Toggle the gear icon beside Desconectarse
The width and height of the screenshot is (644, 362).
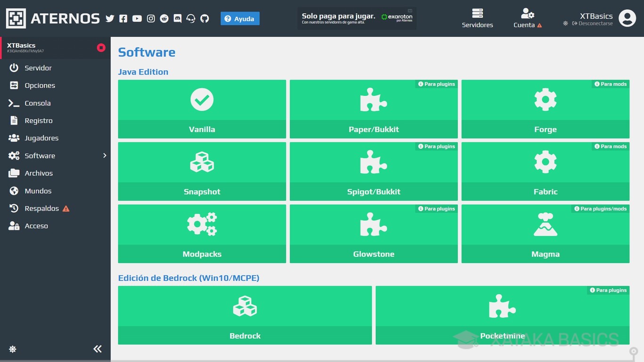[x=565, y=24]
